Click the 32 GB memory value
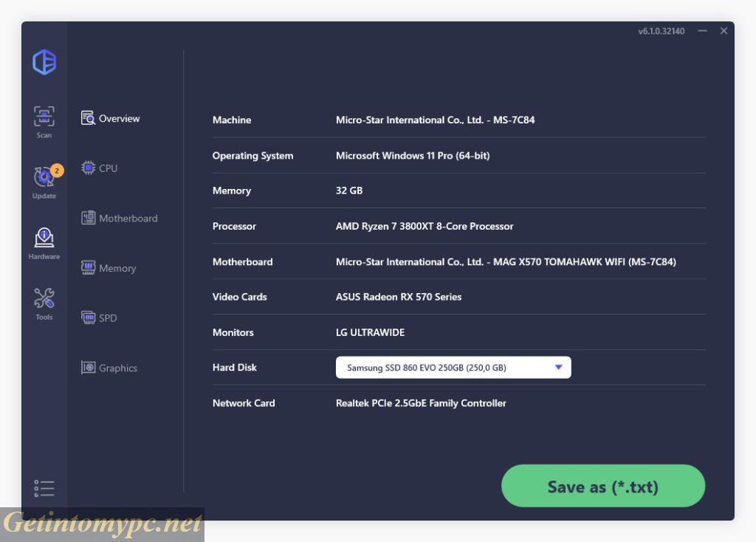Image resolution: width=756 pixels, height=542 pixels. click(x=349, y=191)
